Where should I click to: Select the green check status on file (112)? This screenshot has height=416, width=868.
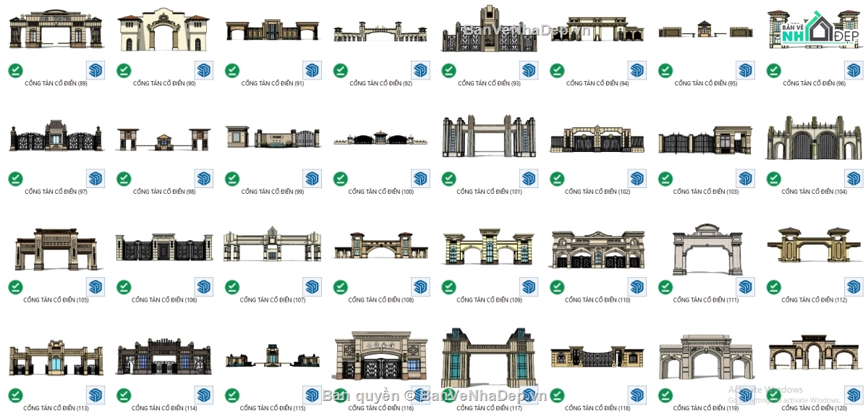point(774,287)
